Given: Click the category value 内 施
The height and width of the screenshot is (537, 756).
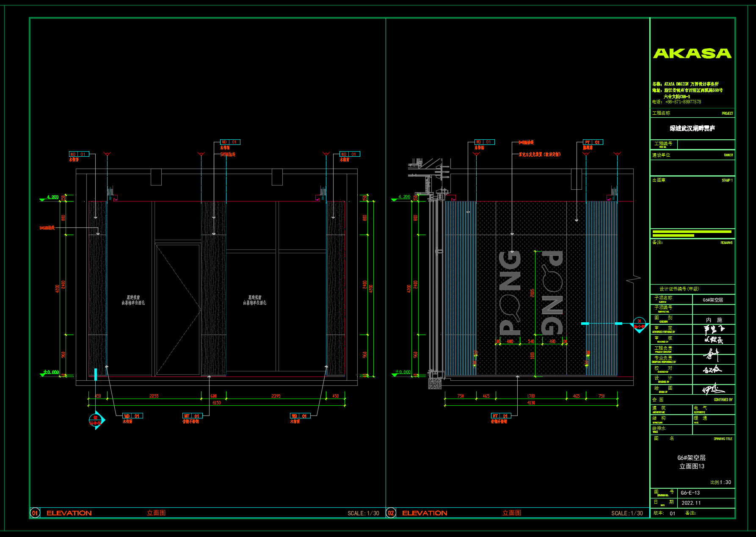Looking at the screenshot, I should tap(714, 320).
